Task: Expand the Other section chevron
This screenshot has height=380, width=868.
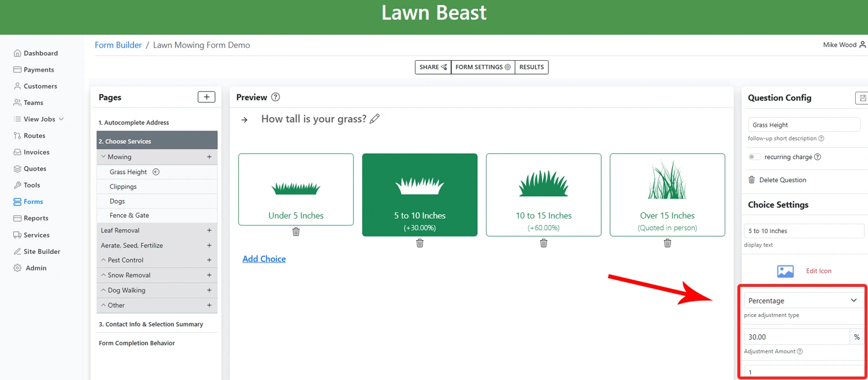Action: tap(103, 305)
